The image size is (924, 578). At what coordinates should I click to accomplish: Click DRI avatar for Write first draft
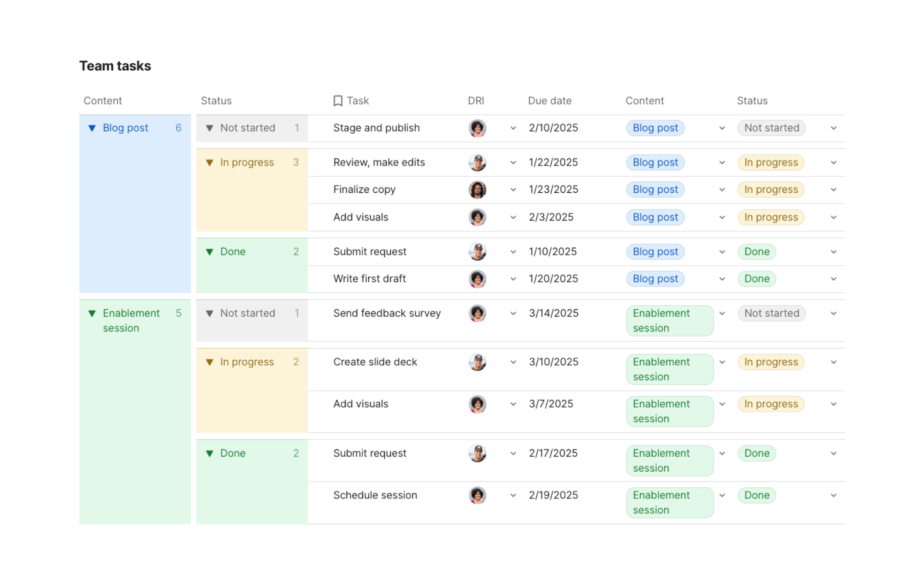coord(477,279)
